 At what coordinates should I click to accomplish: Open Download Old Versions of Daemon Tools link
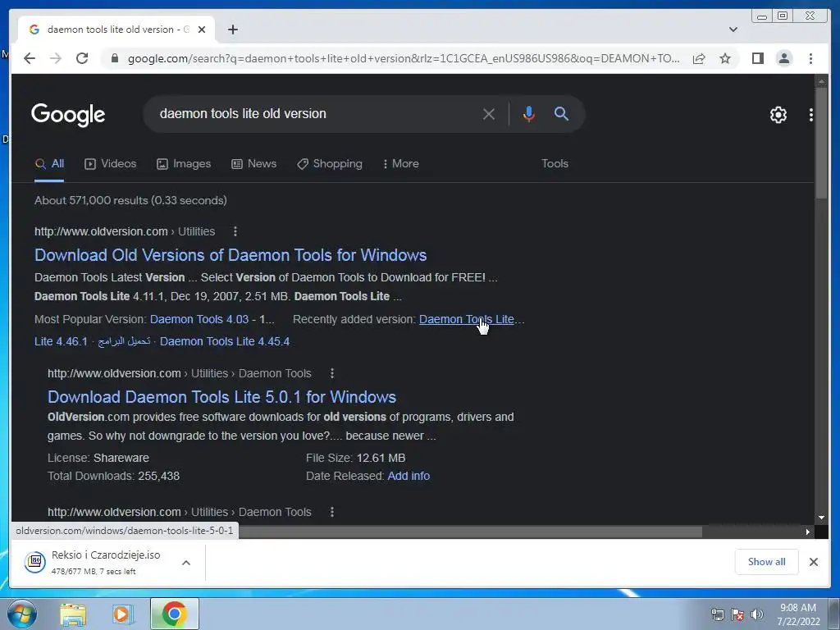tap(231, 255)
